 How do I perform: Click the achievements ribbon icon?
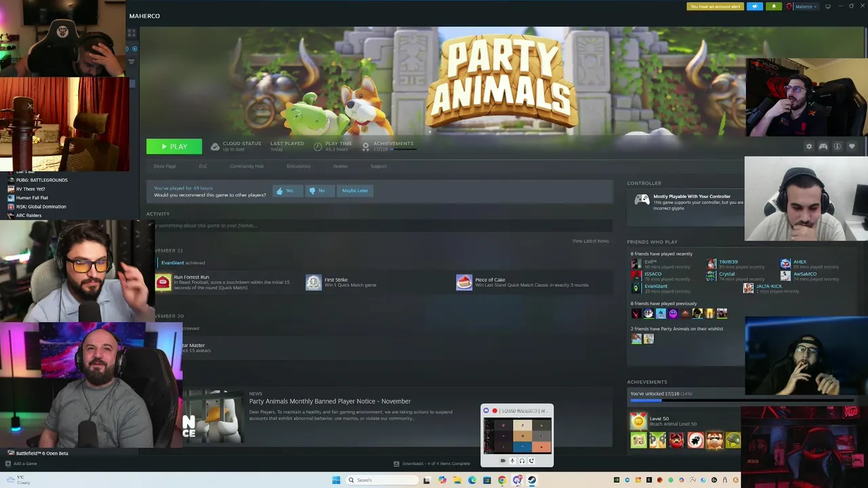pos(366,146)
